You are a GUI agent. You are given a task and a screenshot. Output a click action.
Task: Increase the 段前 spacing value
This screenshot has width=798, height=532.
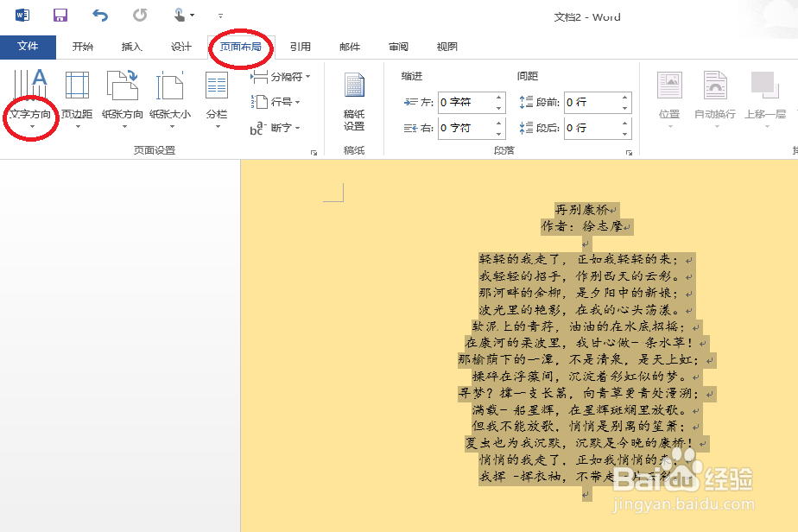coord(625,98)
